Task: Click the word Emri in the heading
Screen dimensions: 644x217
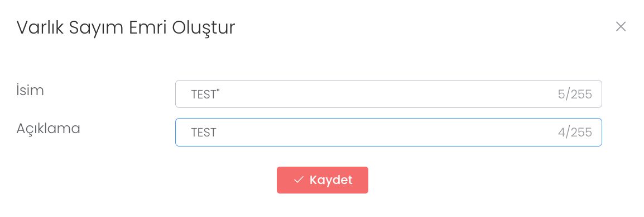Action: tap(148, 27)
